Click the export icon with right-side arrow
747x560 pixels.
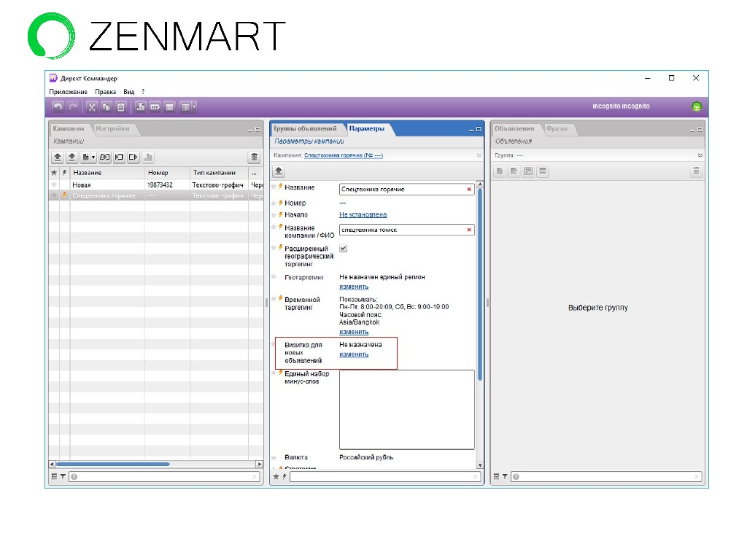[x=133, y=157]
